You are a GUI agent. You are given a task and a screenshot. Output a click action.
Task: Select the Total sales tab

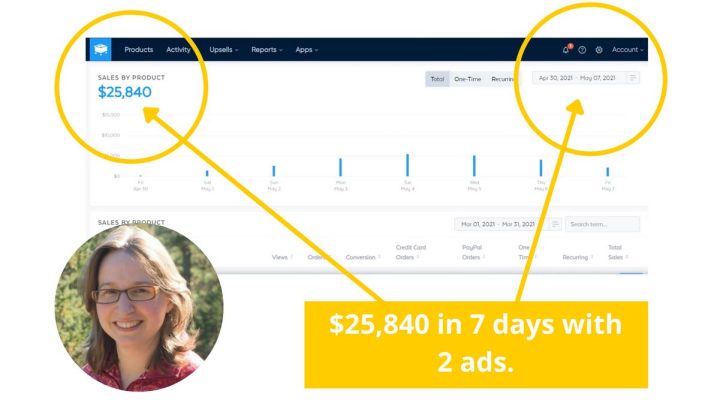(437, 79)
